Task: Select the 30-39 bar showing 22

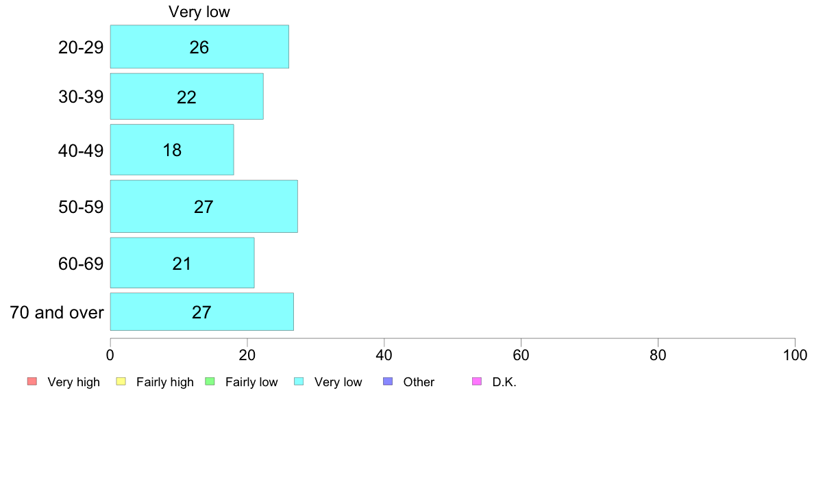Action: (x=187, y=97)
